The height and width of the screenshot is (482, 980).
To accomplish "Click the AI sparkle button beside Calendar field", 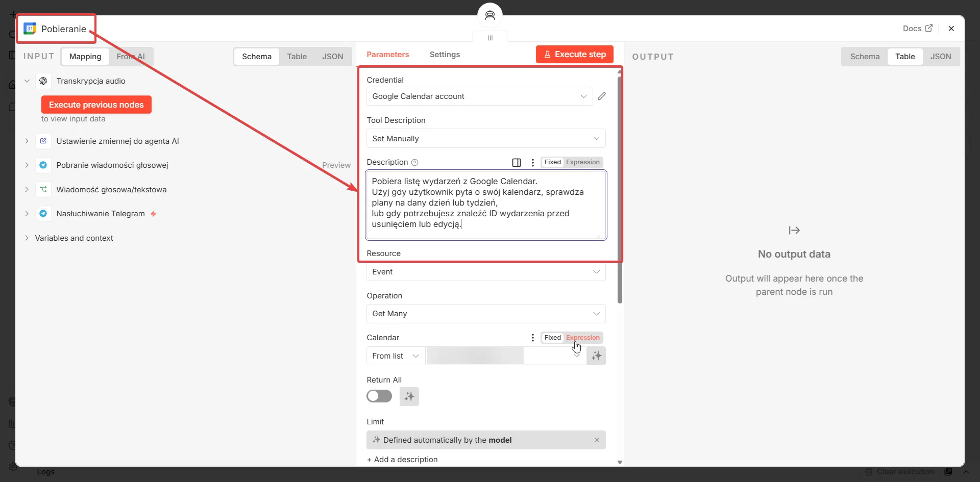I will pyautogui.click(x=596, y=356).
